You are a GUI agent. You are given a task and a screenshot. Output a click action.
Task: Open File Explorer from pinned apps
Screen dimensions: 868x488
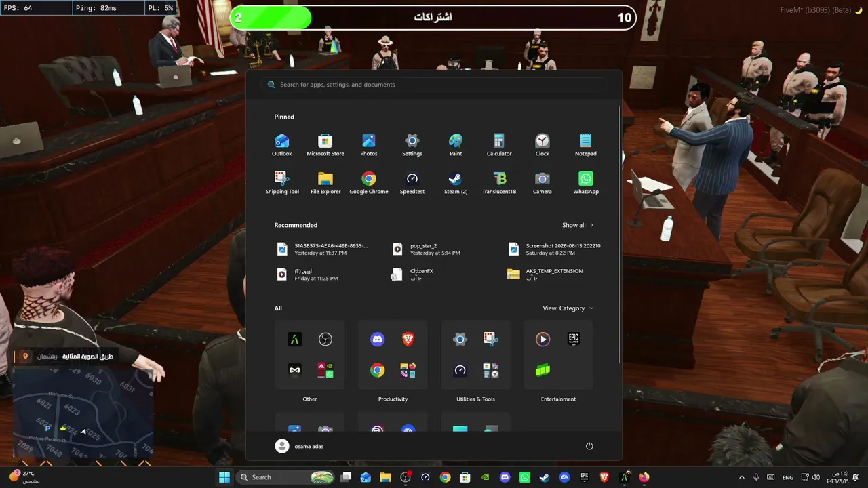(325, 183)
